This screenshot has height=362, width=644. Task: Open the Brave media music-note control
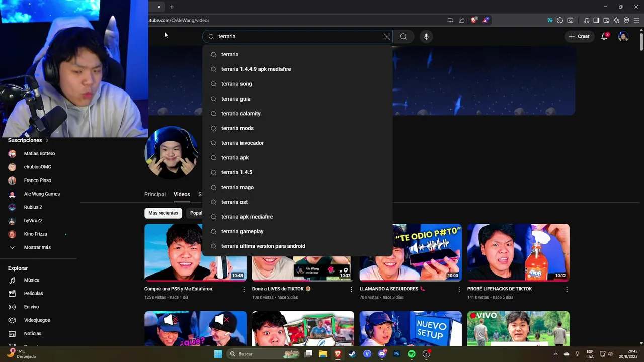(x=586, y=20)
